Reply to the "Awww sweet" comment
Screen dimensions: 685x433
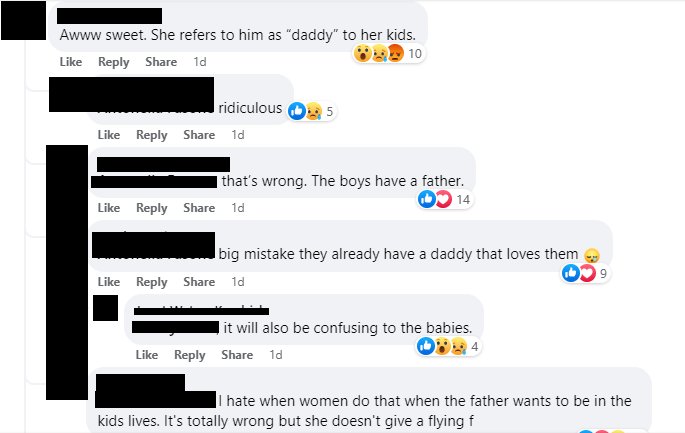tap(113, 62)
